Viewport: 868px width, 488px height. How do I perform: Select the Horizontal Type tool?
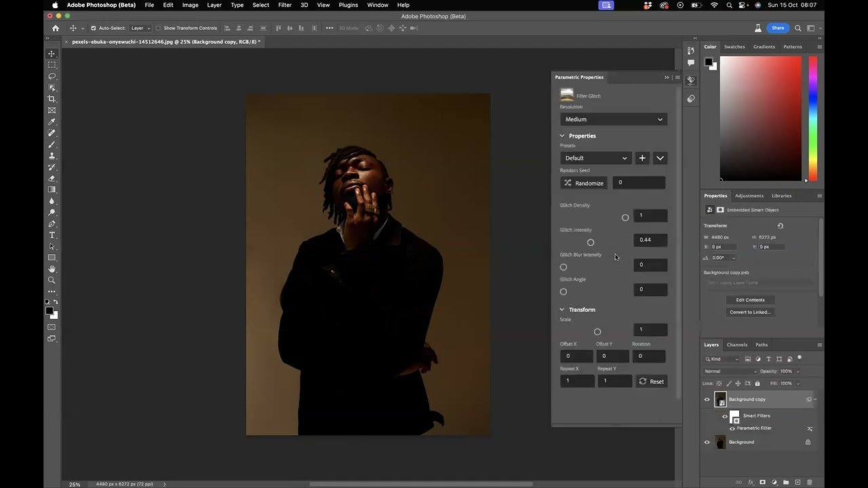pyautogui.click(x=52, y=235)
